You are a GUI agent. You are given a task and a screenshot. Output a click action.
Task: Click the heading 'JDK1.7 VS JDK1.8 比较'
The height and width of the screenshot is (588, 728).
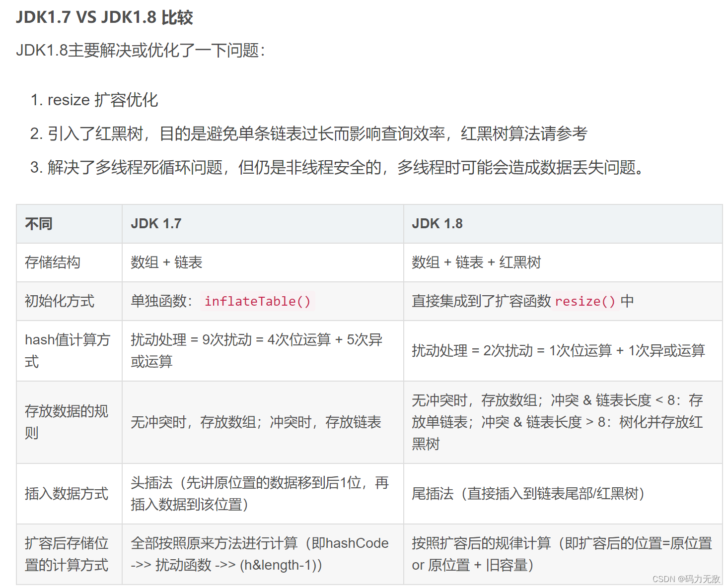click(104, 17)
